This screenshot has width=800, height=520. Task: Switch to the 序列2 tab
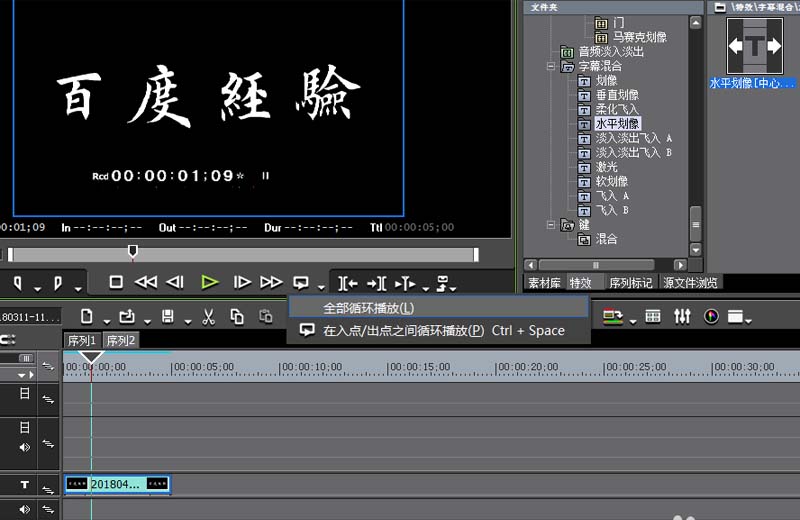pyautogui.click(x=121, y=340)
